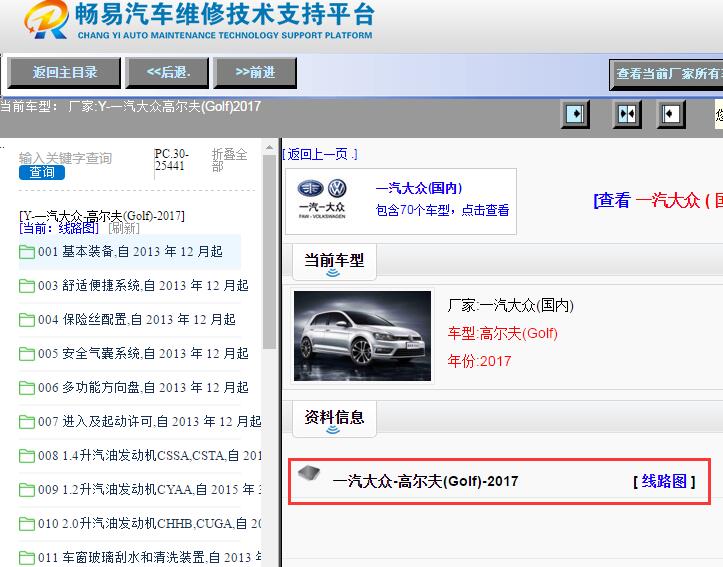Click the split-panel layout icon
723x567 pixels.
[x=627, y=113]
